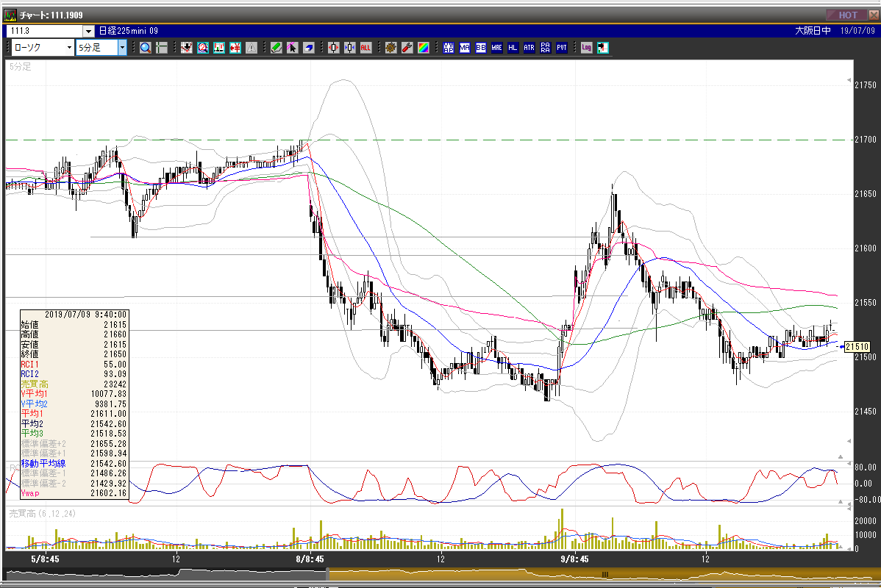Open the rainbow color settings icon
This screenshot has height=588, width=881.
[x=424, y=48]
